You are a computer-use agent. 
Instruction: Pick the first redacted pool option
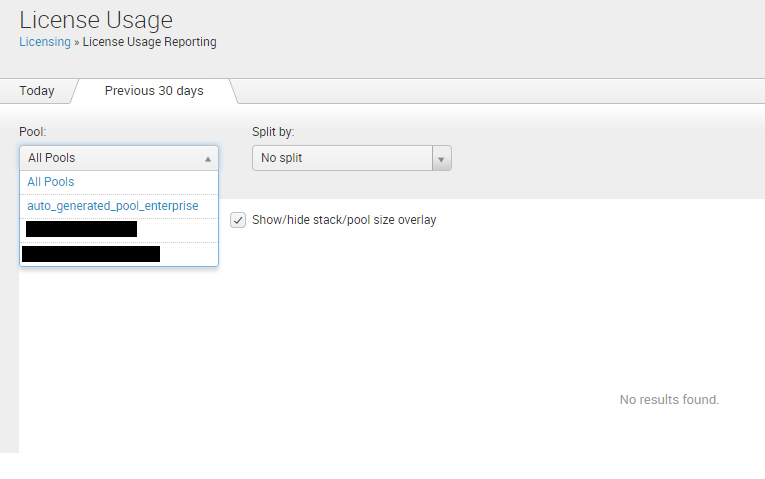(81, 229)
